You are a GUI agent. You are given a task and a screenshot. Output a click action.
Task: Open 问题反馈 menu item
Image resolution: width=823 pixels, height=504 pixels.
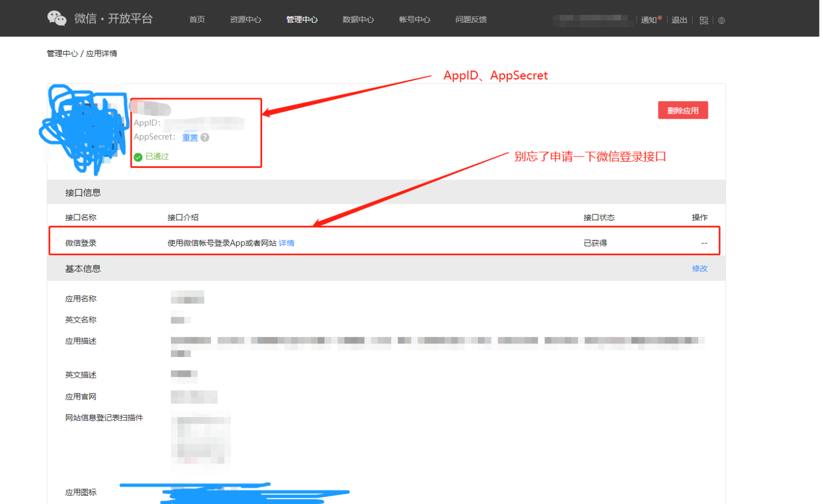(471, 19)
